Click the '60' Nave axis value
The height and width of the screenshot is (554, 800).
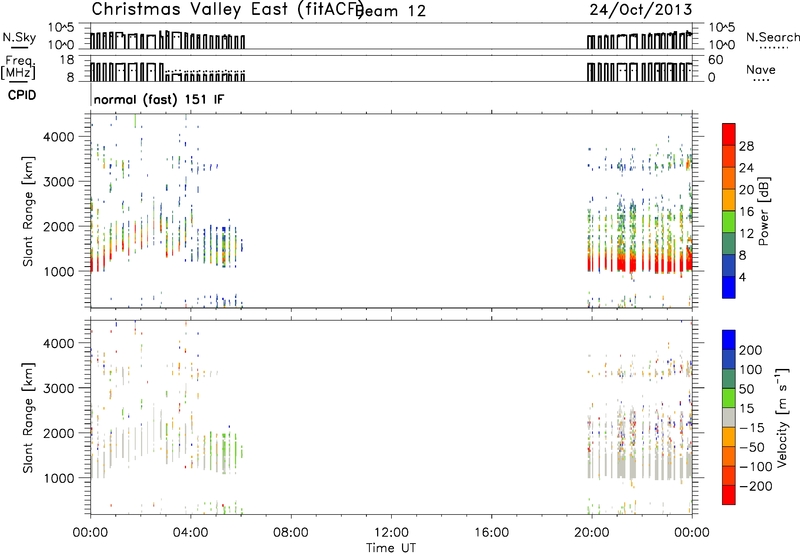(x=715, y=60)
